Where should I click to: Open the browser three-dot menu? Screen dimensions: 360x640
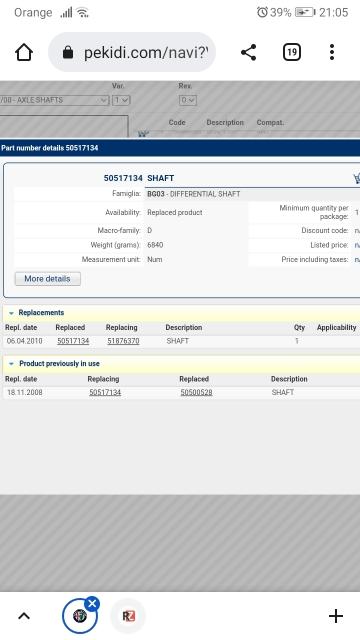click(x=332, y=52)
